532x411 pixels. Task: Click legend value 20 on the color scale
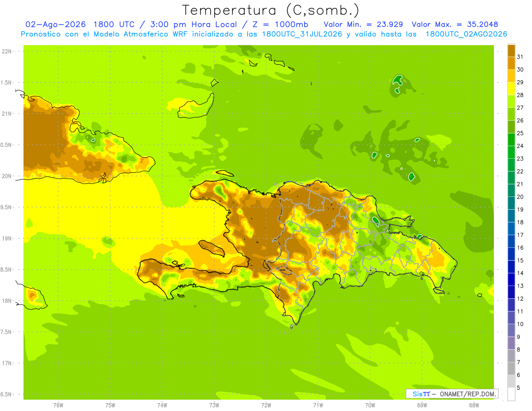click(520, 197)
